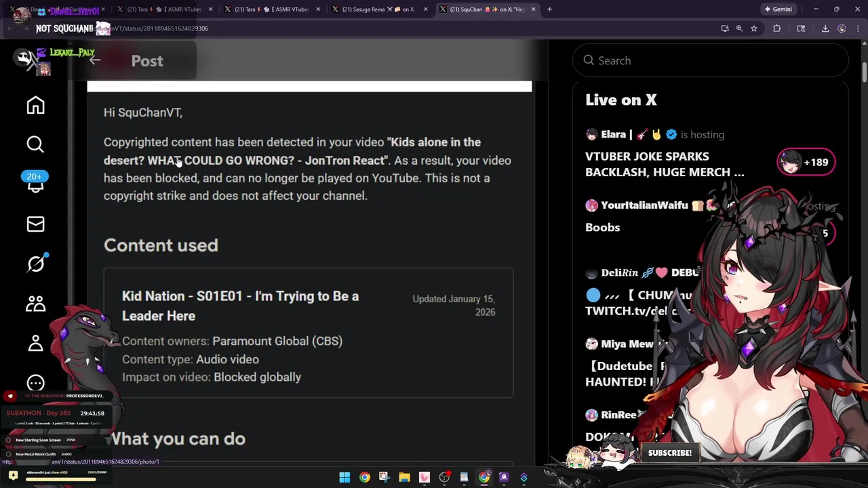Open the Extensions puzzle icon
The image size is (868, 488).
777,28
